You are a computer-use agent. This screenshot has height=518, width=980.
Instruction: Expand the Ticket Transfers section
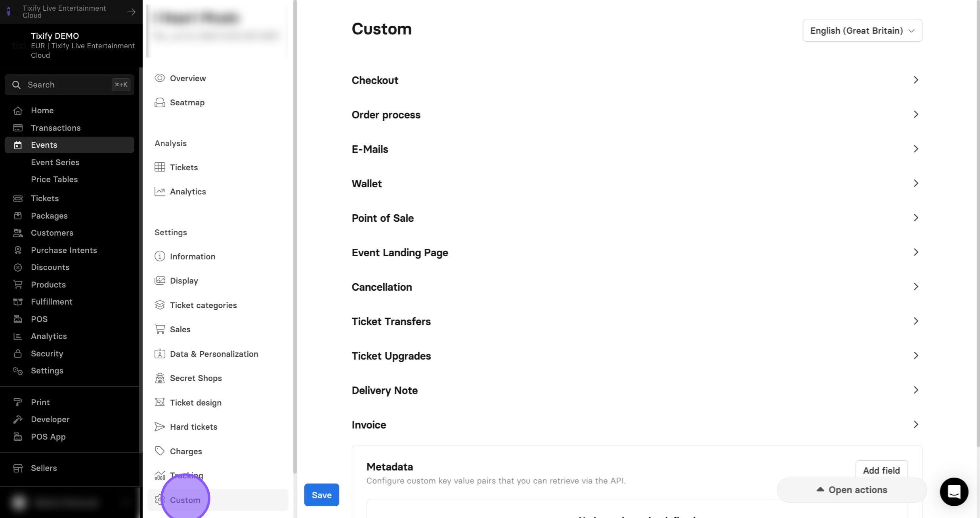tap(637, 321)
